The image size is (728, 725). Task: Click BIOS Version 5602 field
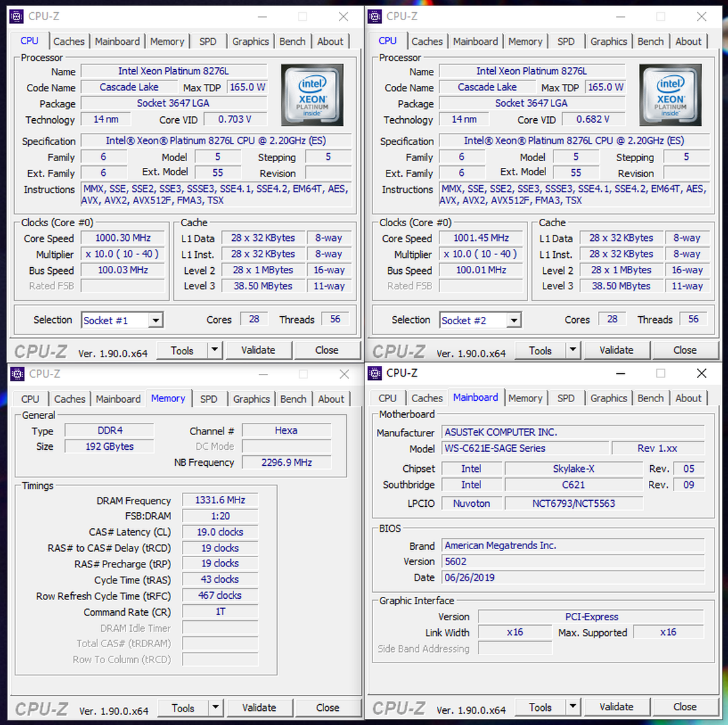[573, 561]
